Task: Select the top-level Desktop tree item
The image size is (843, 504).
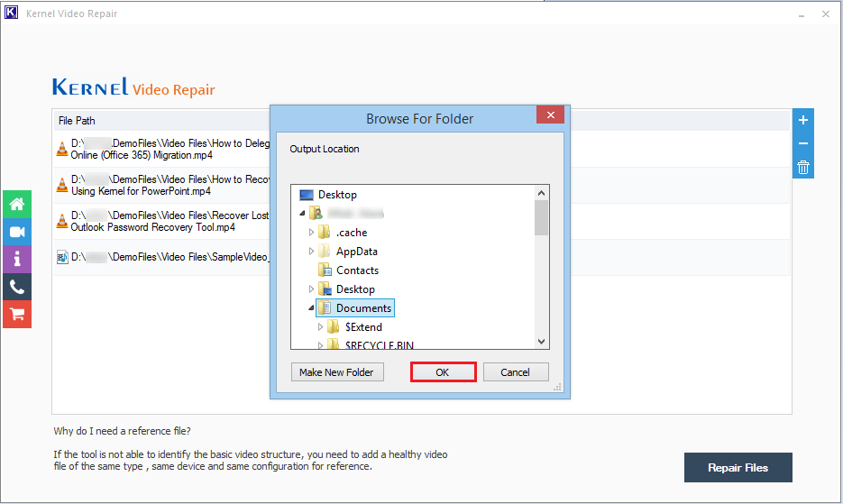Action: pyautogui.click(x=337, y=195)
